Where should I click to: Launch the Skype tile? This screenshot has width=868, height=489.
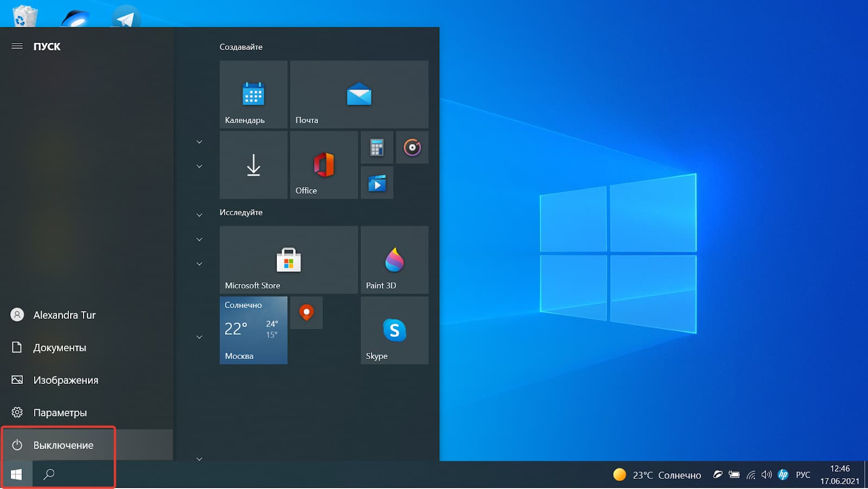(x=394, y=330)
